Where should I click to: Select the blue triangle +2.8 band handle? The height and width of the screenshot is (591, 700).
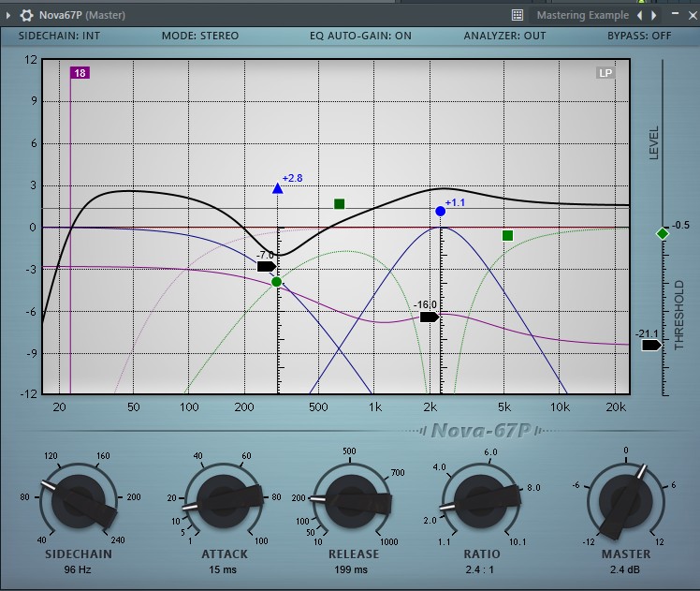(278, 188)
